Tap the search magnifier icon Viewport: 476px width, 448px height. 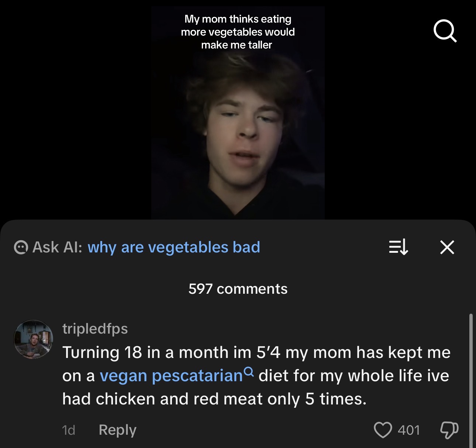click(445, 31)
